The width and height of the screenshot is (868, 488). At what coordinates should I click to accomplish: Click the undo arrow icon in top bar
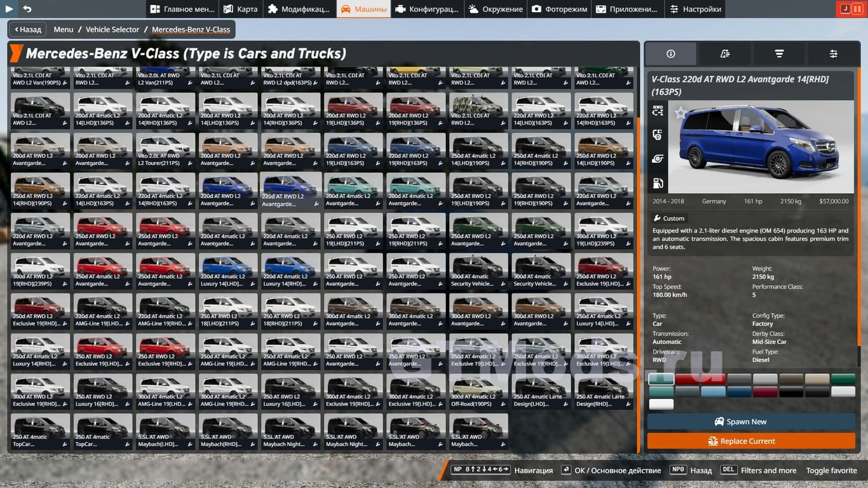click(27, 9)
